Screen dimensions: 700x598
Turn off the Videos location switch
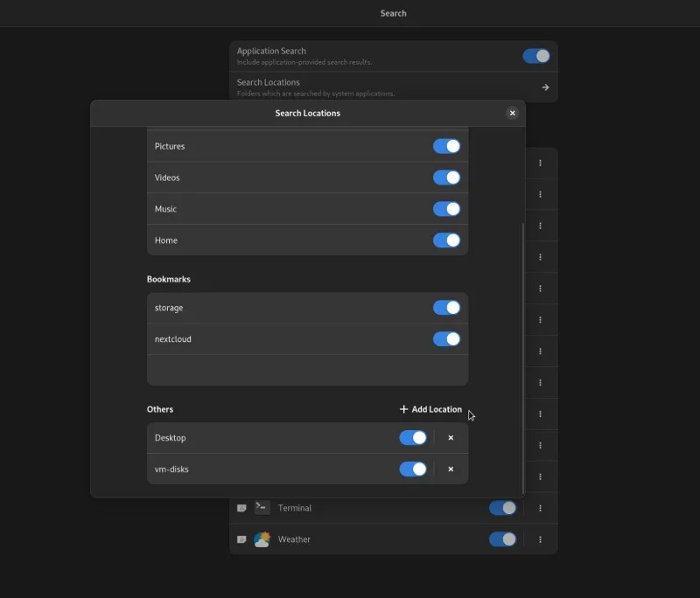(x=446, y=177)
